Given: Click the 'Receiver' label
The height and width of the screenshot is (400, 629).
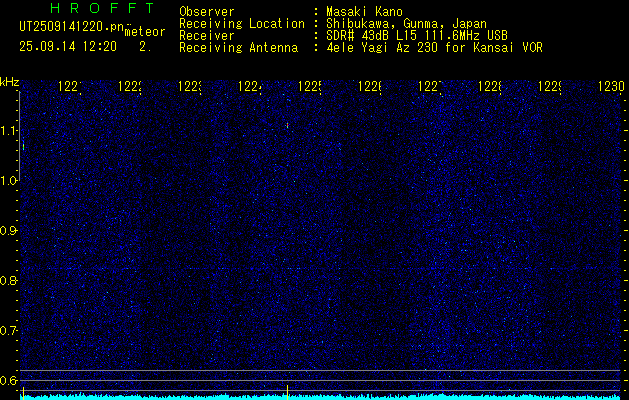Looking at the screenshot, I should 207,36.
